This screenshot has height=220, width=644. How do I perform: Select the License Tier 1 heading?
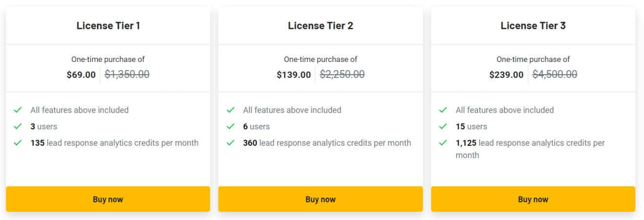point(108,26)
